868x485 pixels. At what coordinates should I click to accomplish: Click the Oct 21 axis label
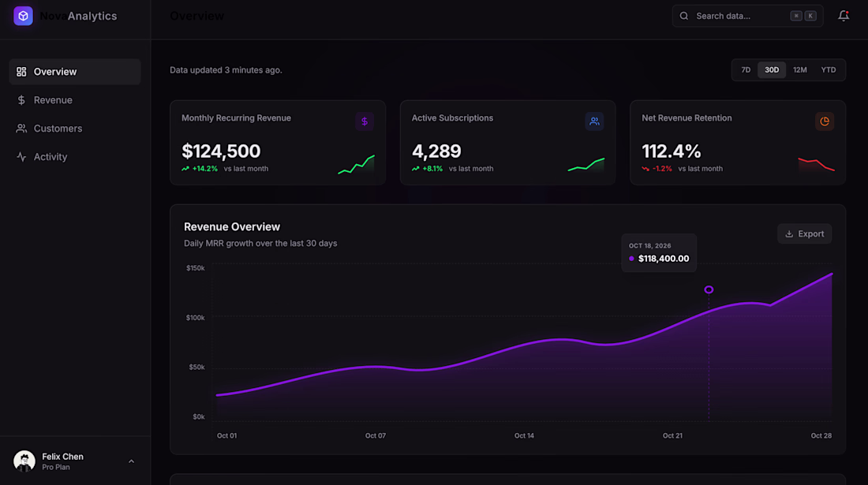pos(672,436)
